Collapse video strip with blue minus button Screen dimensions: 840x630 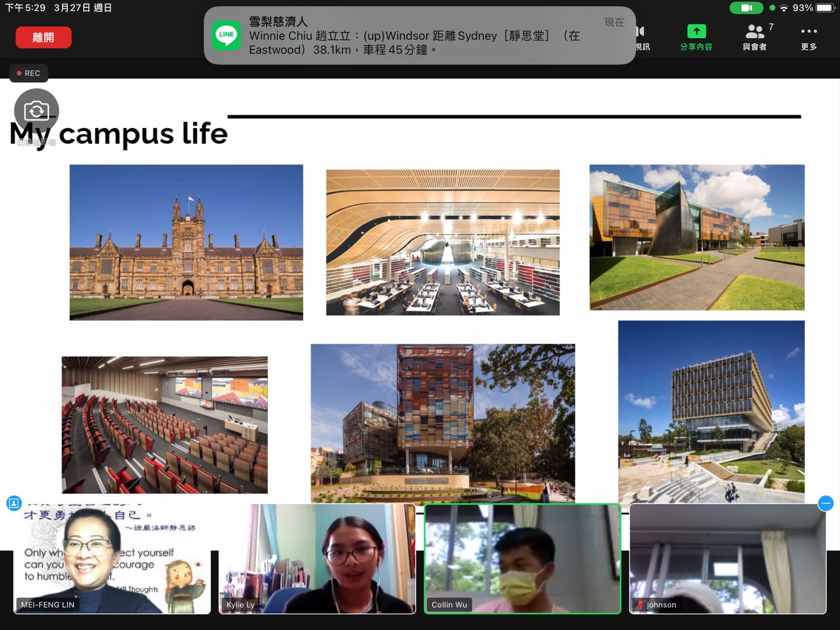pyautogui.click(x=825, y=503)
